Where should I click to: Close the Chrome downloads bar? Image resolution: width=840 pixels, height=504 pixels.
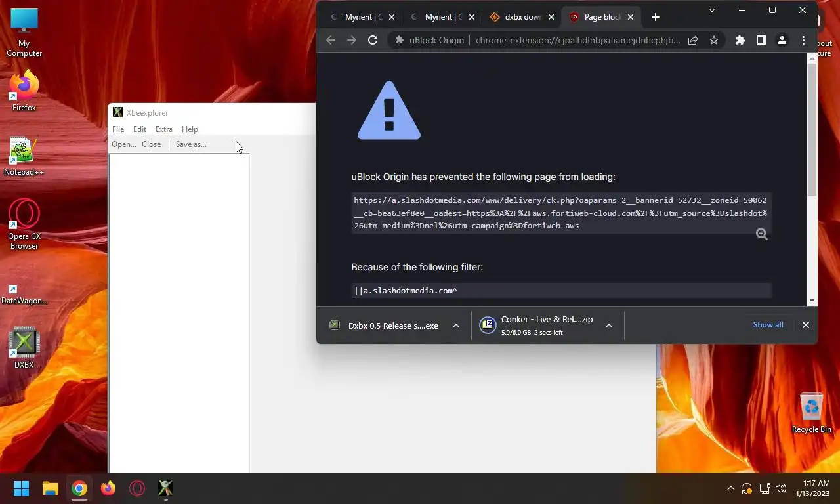tap(806, 325)
